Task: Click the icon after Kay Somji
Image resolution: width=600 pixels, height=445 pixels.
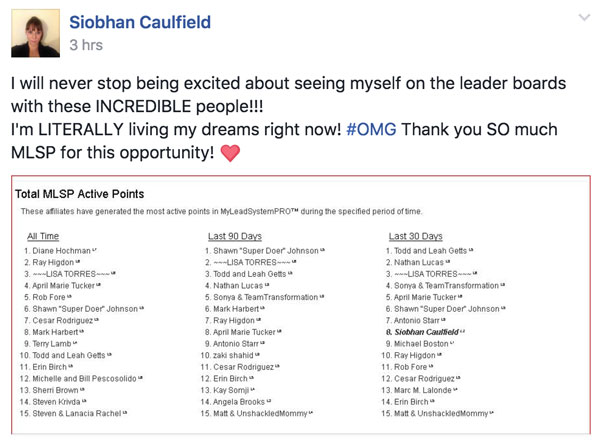Action: (253, 390)
